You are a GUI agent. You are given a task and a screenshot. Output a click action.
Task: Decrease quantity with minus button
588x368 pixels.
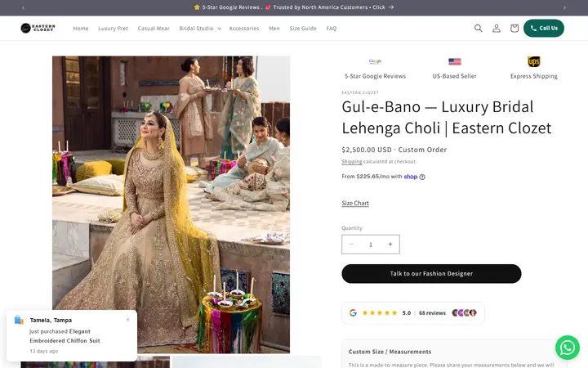pyautogui.click(x=351, y=245)
